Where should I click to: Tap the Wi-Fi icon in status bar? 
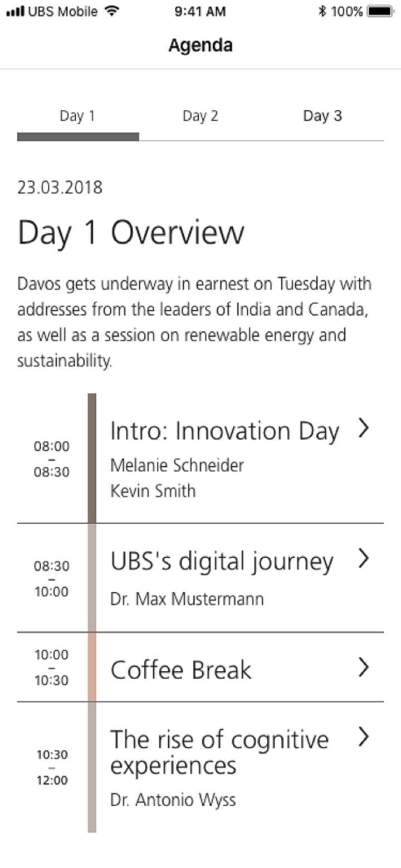(x=111, y=11)
